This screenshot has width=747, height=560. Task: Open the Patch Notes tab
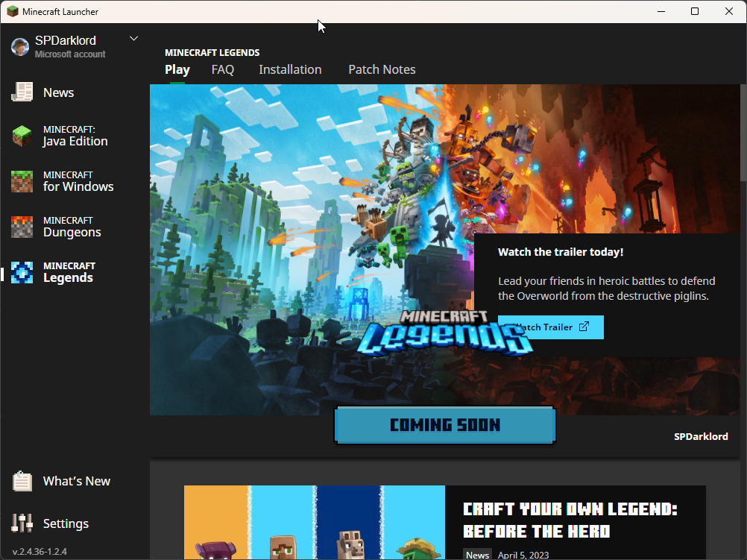click(382, 69)
